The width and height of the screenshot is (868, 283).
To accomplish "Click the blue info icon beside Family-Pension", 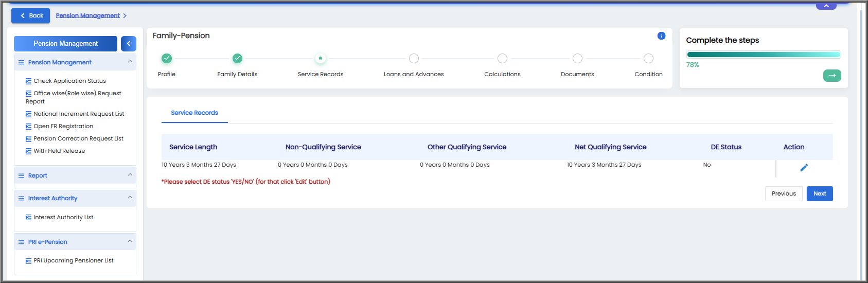I will pyautogui.click(x=661, y=36).
